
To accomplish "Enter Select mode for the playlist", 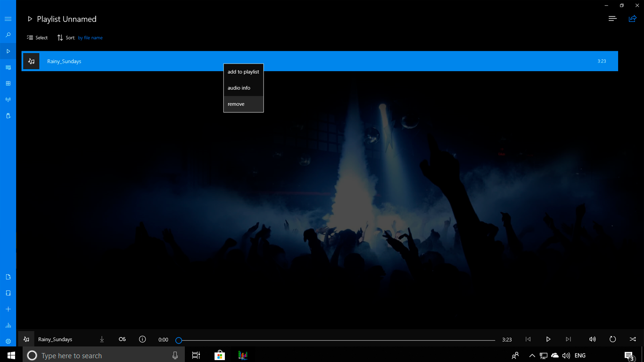I will 37,37.
